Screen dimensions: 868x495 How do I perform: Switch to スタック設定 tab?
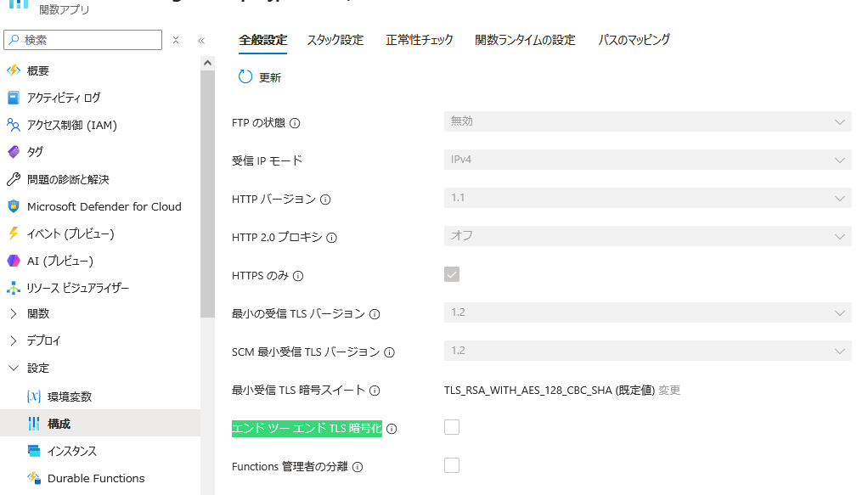[335, 40]
